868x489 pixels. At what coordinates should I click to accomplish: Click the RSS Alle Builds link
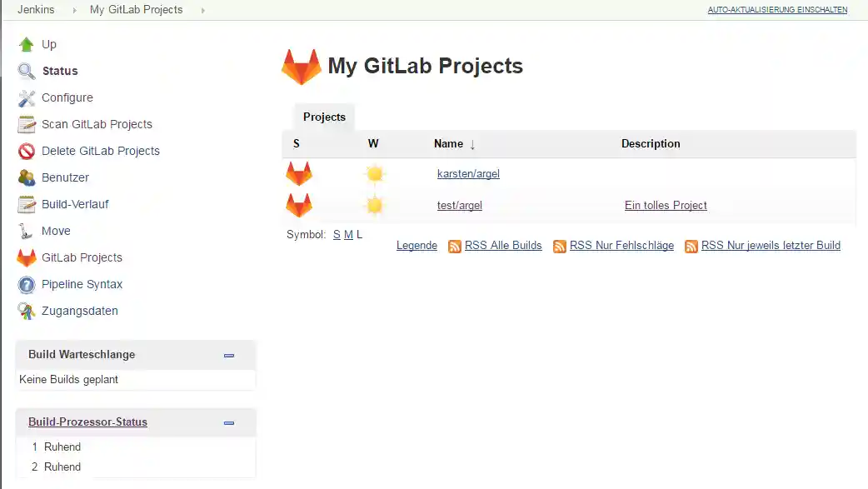(x=503, y=245)
